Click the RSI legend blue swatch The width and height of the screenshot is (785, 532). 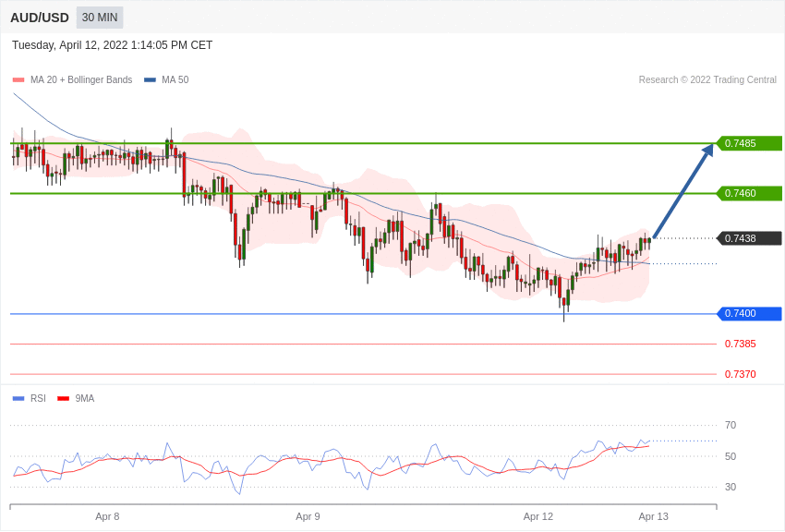(x=18, y=398)
